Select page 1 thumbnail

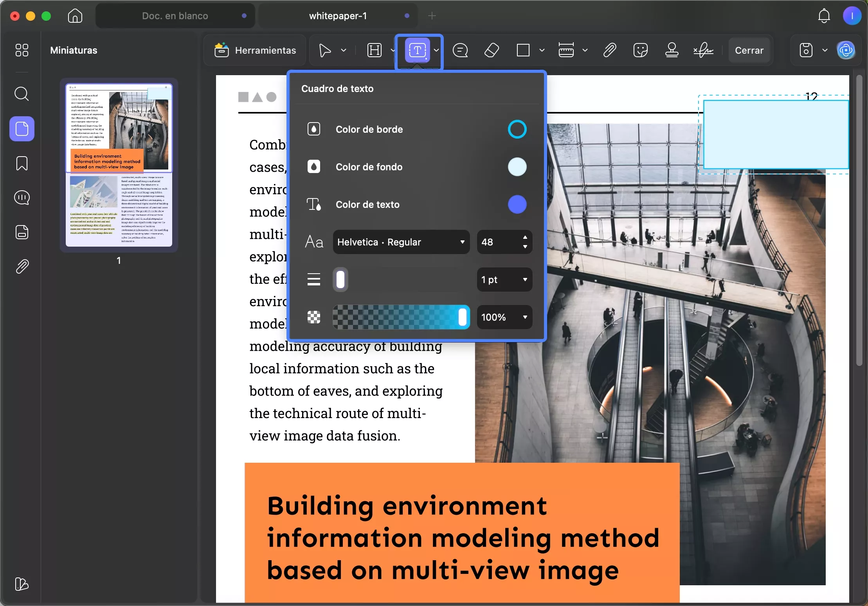(x=119, y=165)
